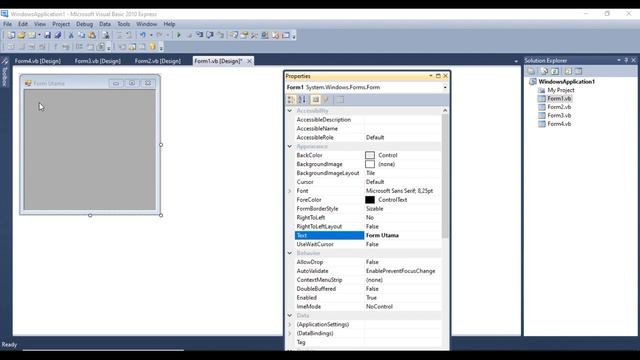Select Form4.vb in Solution Explorer

[x=559, y=124]
